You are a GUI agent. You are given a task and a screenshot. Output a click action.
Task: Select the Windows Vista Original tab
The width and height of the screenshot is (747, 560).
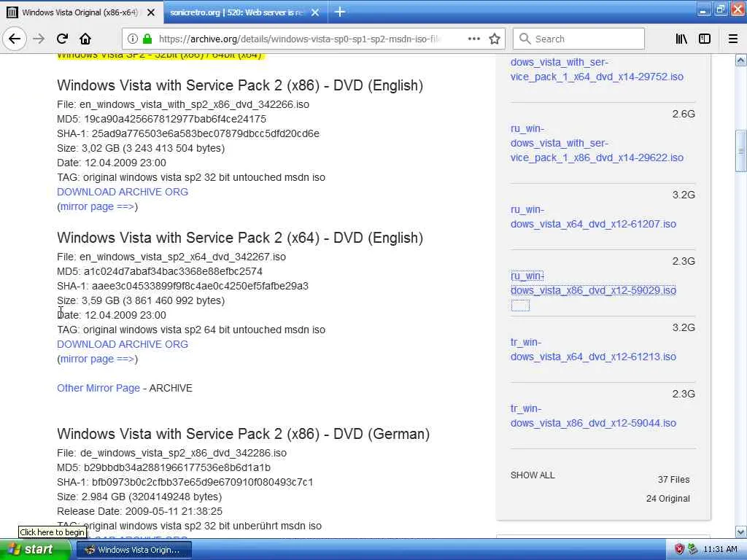[81, 12]
